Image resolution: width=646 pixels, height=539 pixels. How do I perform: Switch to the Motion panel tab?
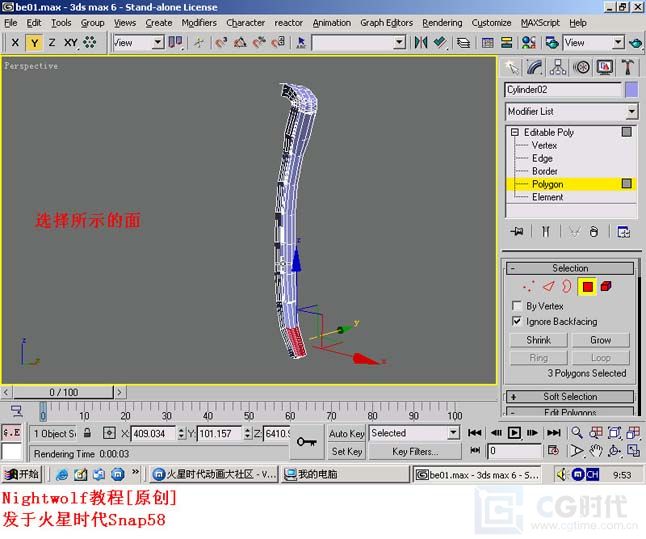(x=581, y=67)
